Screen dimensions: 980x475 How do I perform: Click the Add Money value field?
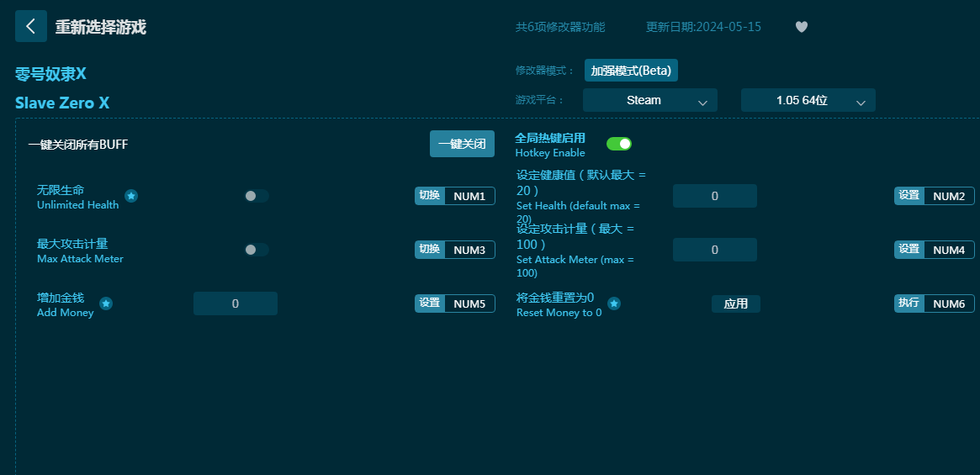tap(236, 303)
